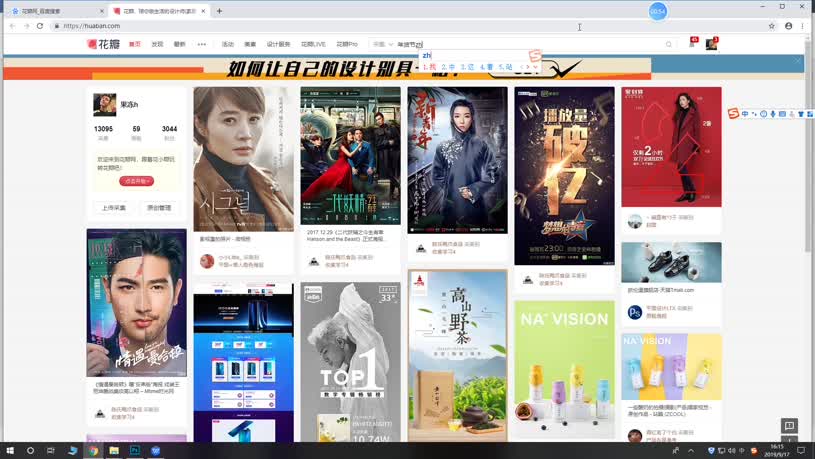Image resolution: width=815 pixels, height=459 pixels.
Task: Open the profile avatar in sidebar card
Action: 104,104
